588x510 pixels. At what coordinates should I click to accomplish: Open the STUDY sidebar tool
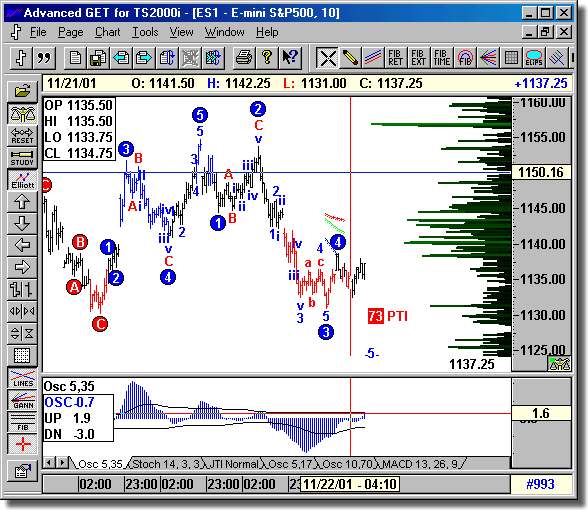(22, 158)
